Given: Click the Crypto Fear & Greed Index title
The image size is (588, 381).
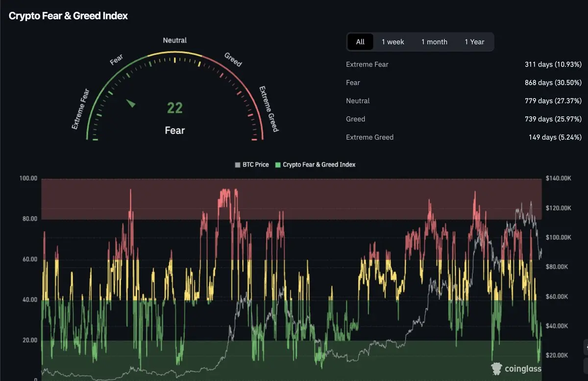Looking at the screenshot, I should (x=68, y=16).
